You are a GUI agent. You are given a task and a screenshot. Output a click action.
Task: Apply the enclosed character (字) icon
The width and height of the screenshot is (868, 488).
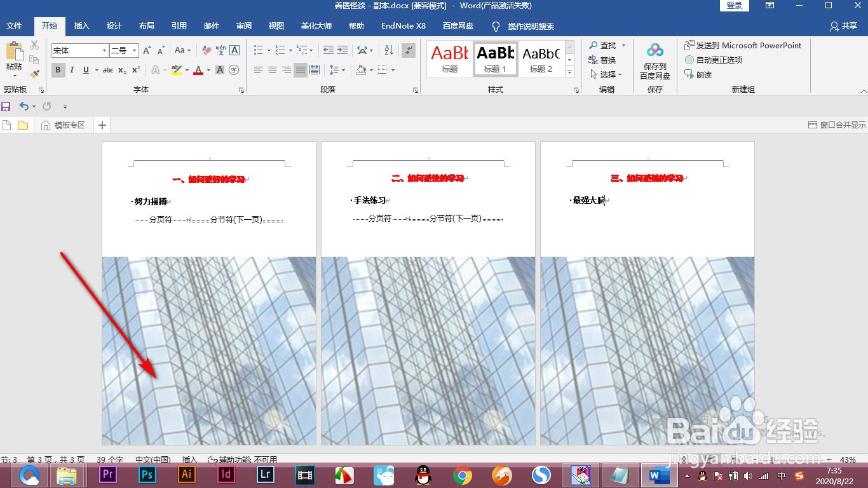pos(234,70)
